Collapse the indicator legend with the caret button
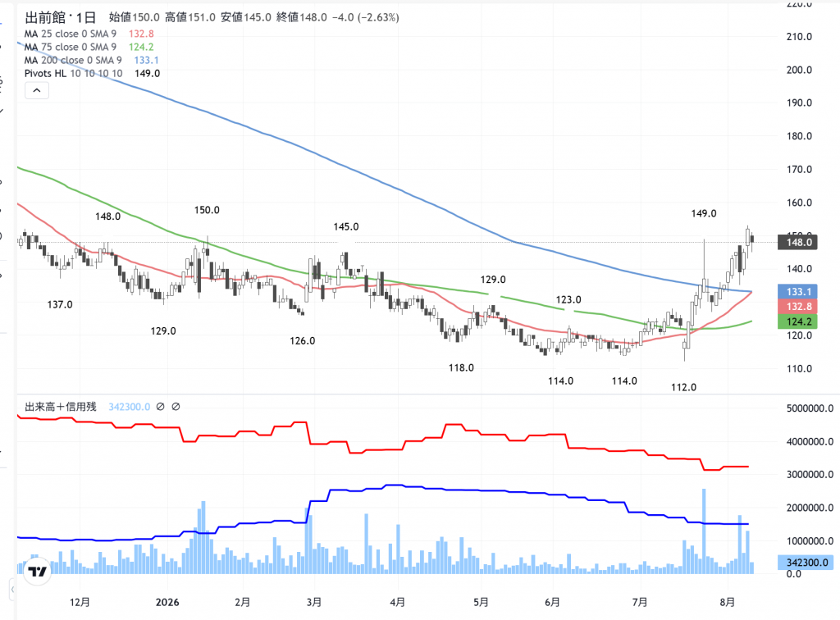This screenshot has height=620, width=840. 36,90
